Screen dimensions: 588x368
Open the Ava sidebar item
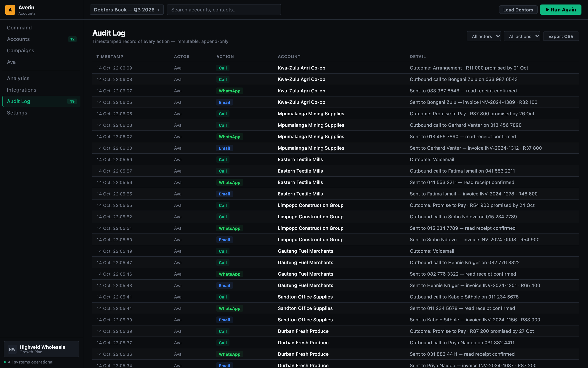(x=41, y=62)
